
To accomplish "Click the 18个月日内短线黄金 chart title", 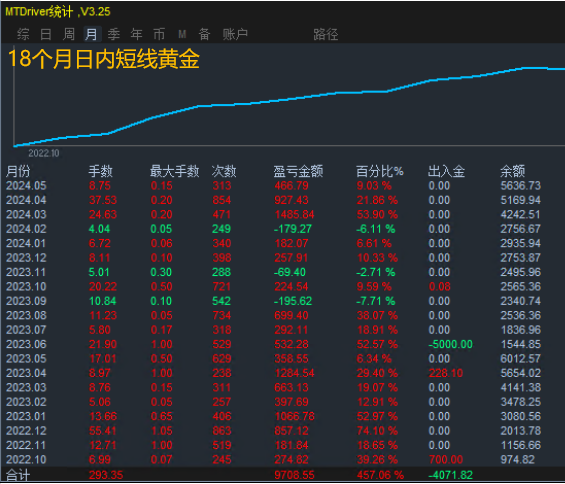I will click(103, 59).
